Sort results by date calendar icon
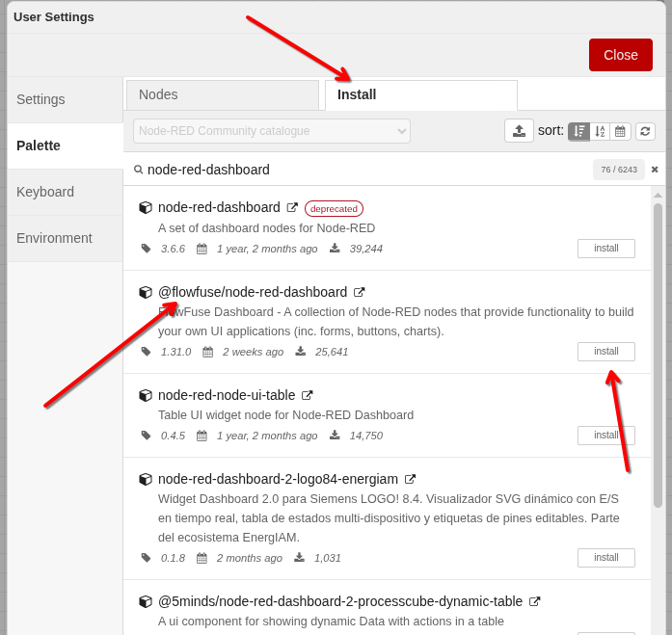The width and height of the screenshot is (672, 635). (620, 131)
